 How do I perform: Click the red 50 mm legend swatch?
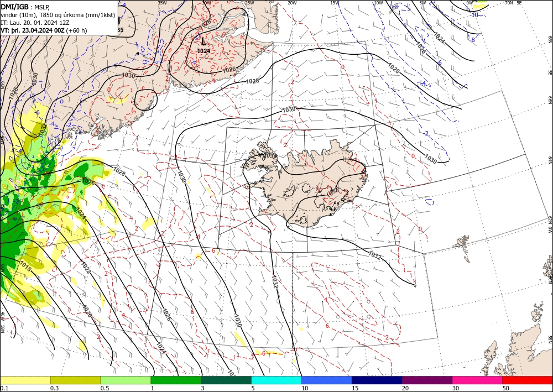point(528,380)
